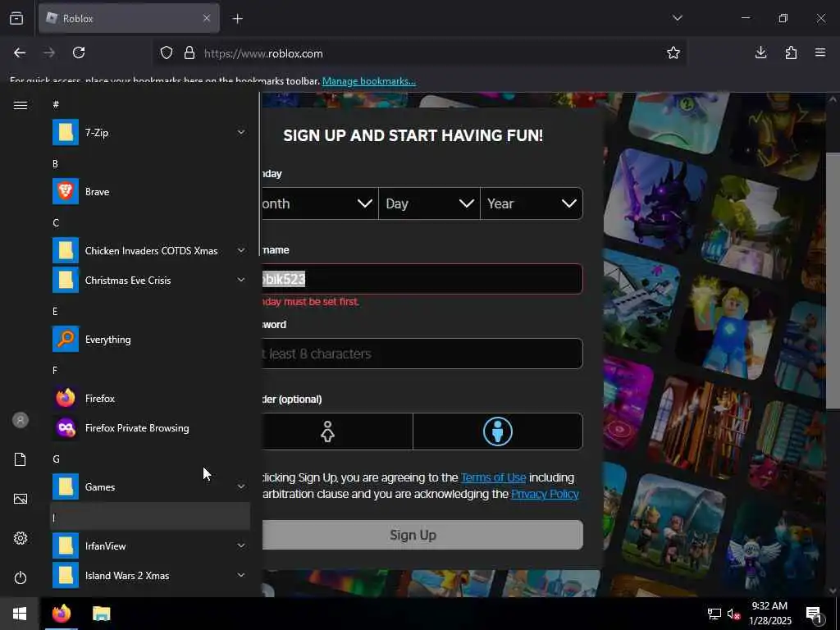Click the tracking protection shield icon

click(167, 52)
